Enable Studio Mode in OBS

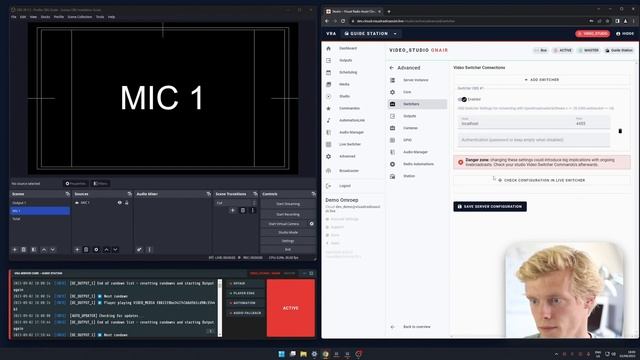tap(288, 232)
